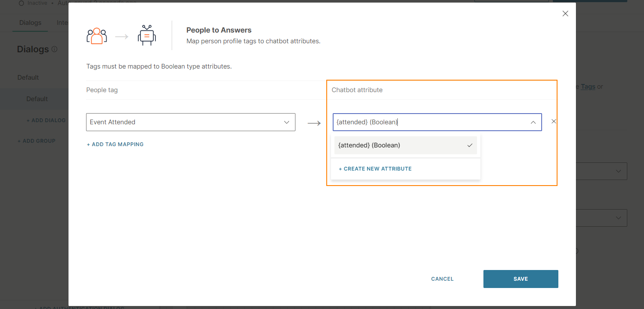Cancel the tag mapping dialog

pos(442,279)
